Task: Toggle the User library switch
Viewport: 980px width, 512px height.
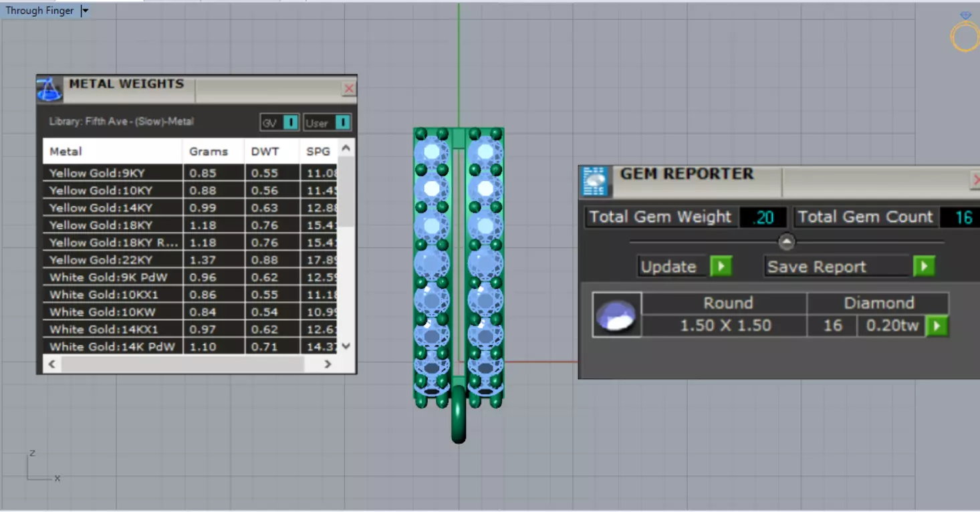Action: coord(342,122)
